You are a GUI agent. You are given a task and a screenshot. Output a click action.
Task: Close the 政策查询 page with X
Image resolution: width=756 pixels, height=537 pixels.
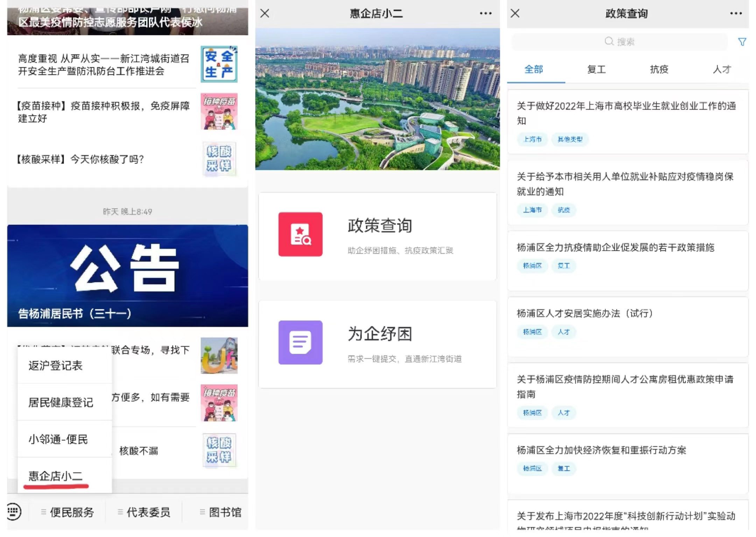515,13
